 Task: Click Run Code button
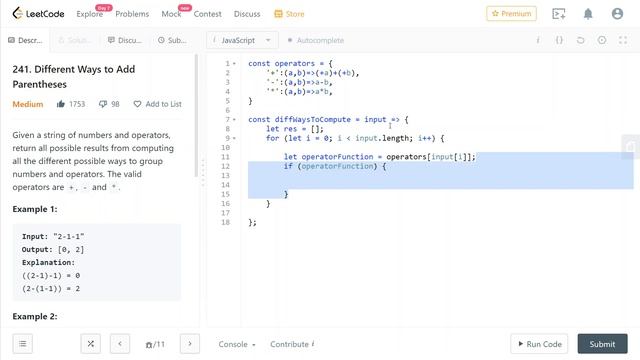[x=540, y=344]
